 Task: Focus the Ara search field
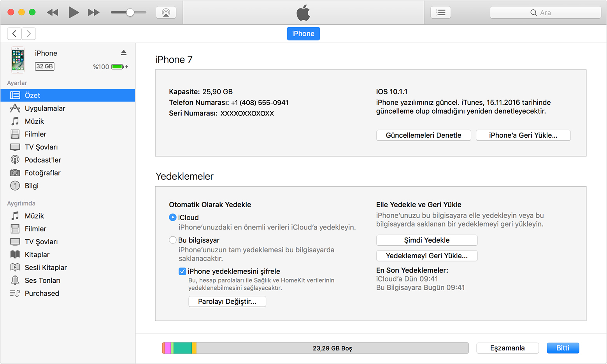click(546, 12)
